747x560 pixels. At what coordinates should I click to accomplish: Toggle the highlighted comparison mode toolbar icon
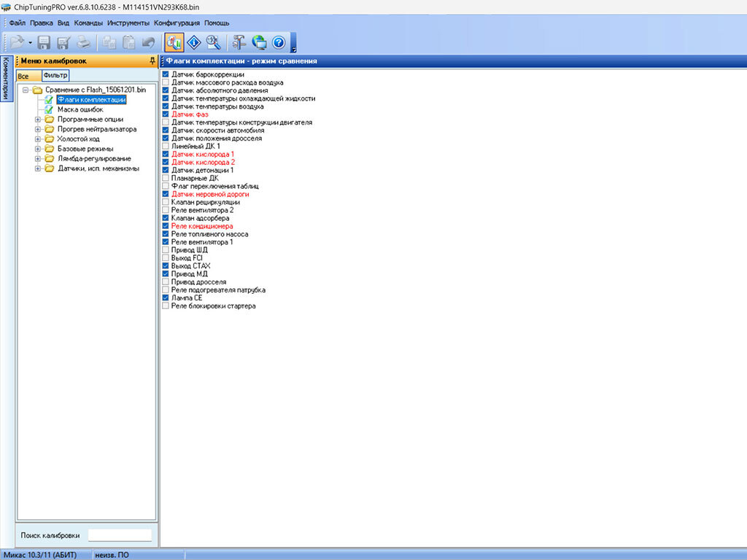click(x=174, y=42)
